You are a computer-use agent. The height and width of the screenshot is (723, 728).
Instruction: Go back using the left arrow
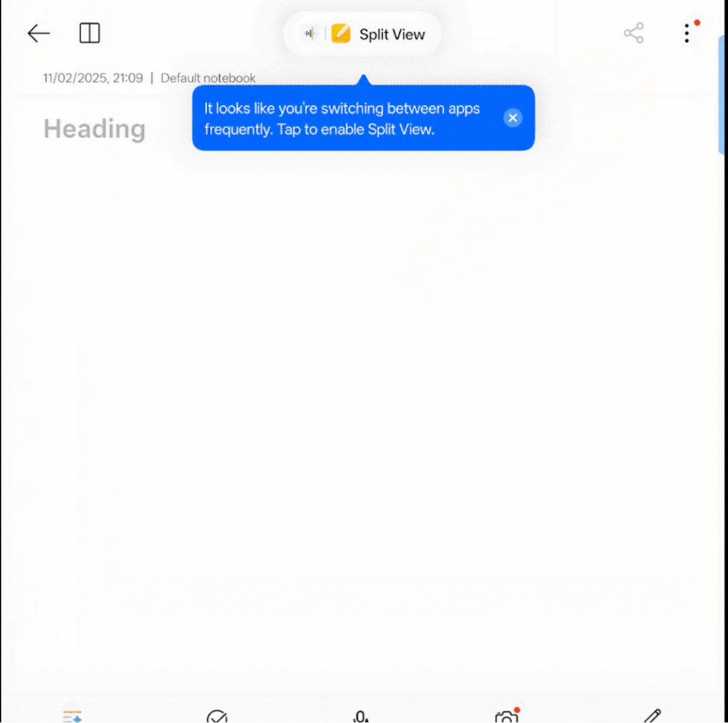click(x=39, y=34)
